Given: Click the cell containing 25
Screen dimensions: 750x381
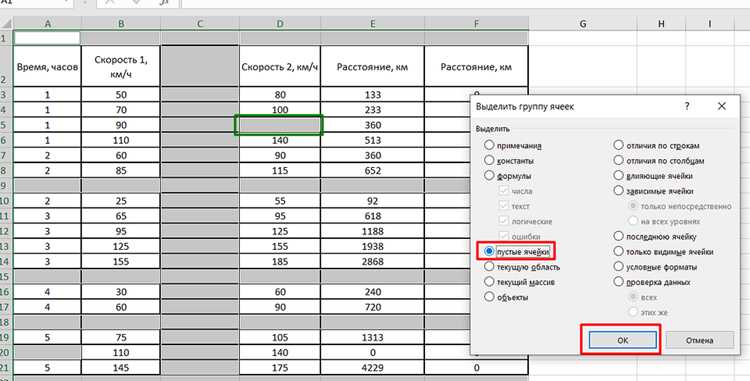Looking at the screenshot, I should (121, 201).
